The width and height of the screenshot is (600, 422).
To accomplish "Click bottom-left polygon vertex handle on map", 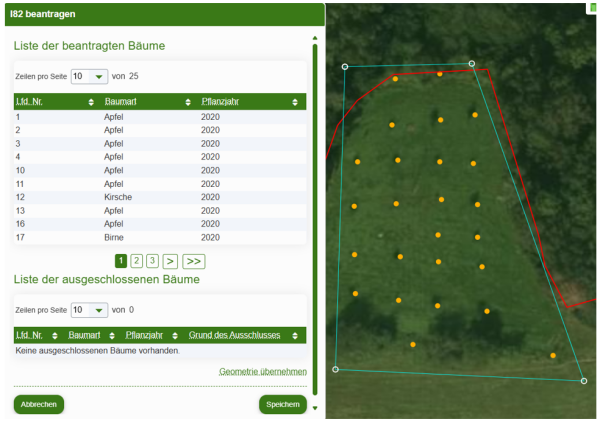I will tap(336, 369).
